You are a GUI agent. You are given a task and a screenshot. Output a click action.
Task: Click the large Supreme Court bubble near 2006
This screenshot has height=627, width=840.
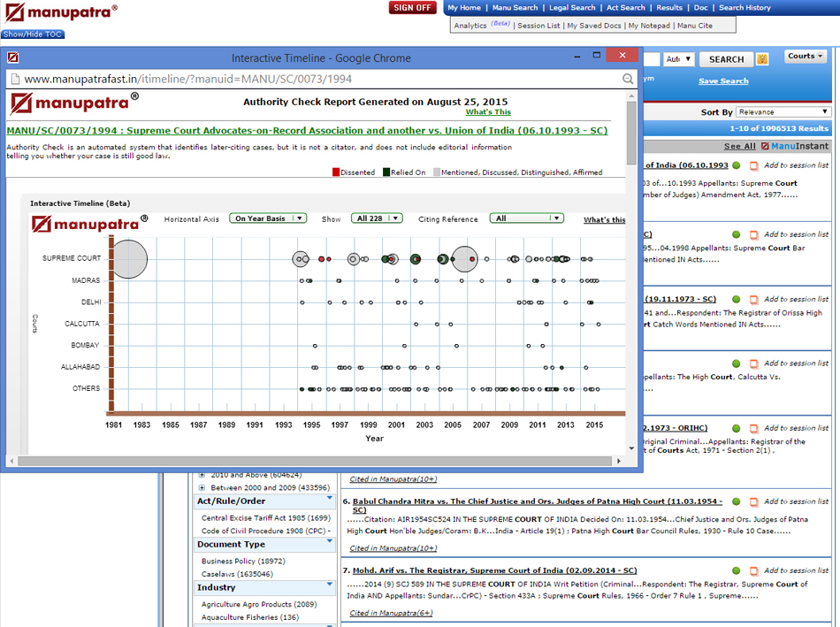[x=464, y=259]
